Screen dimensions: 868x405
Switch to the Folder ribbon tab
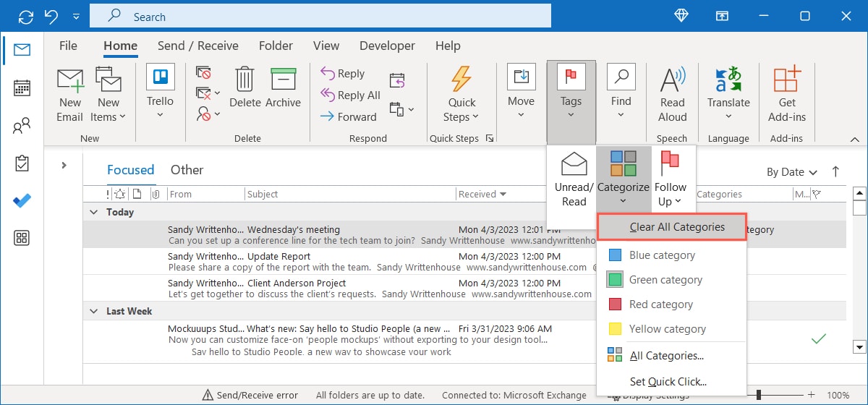tap(276, 46)
